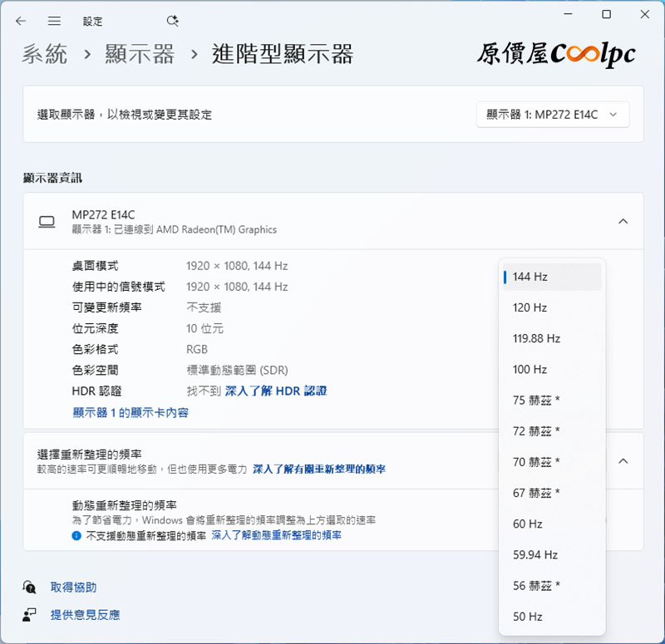Open the hamburger navigation menu
This screenshot has height=644, width=665.
click(54, 21)
